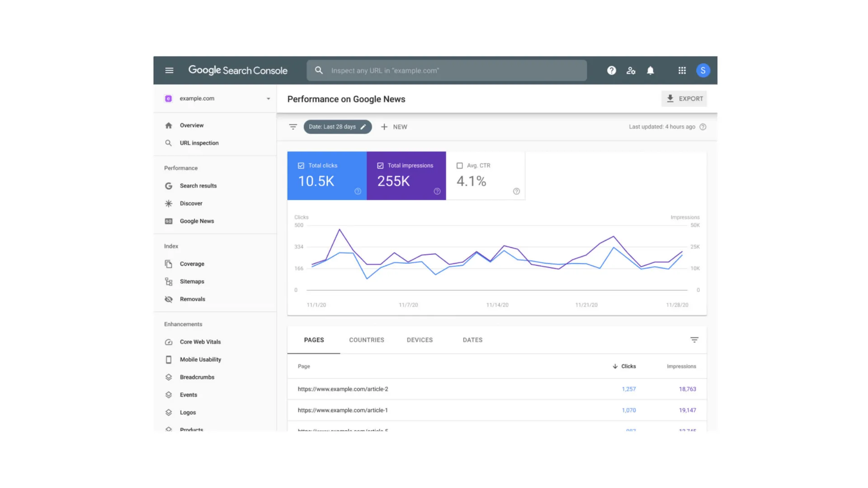The height and width of the screenshot is (488, 868).
Task: Click the Page column header
Action: 304,366
